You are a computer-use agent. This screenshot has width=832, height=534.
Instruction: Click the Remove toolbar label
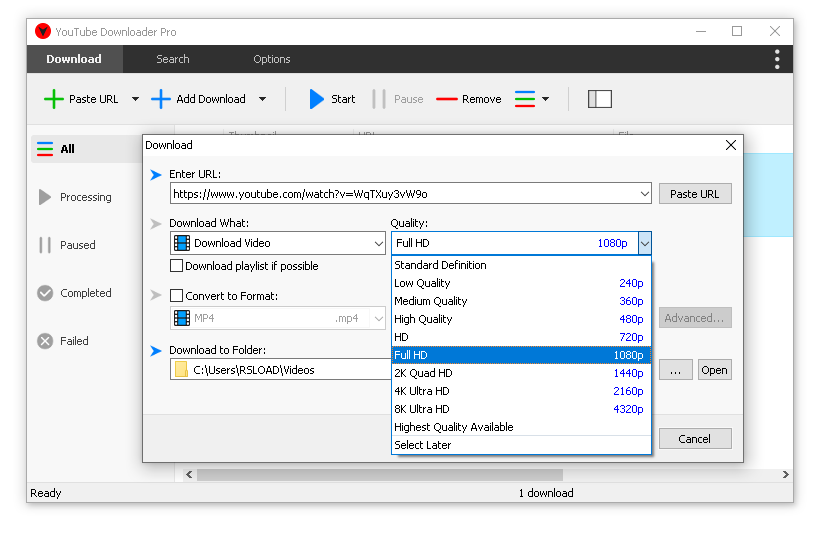coord(481,99)
